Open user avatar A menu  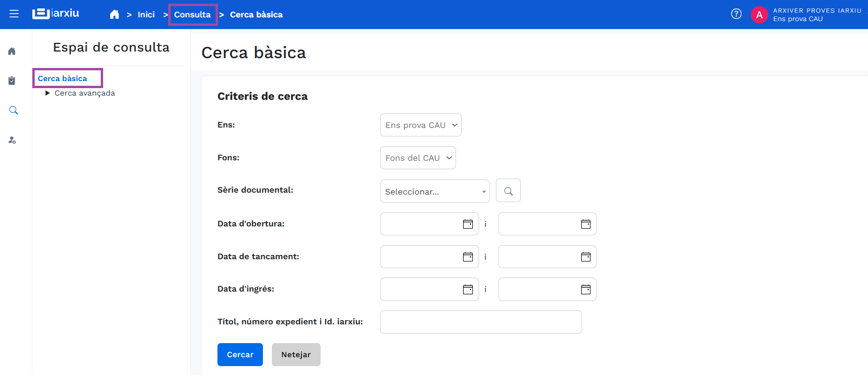tap(759, 15)
